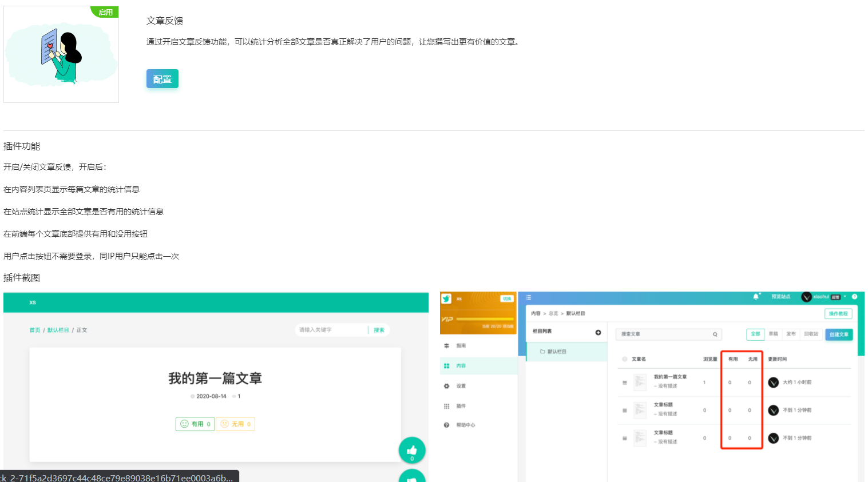Click the magnifier icon in 搜索文章 field
This screenshot has width=868, height=482.
[715, 334]
